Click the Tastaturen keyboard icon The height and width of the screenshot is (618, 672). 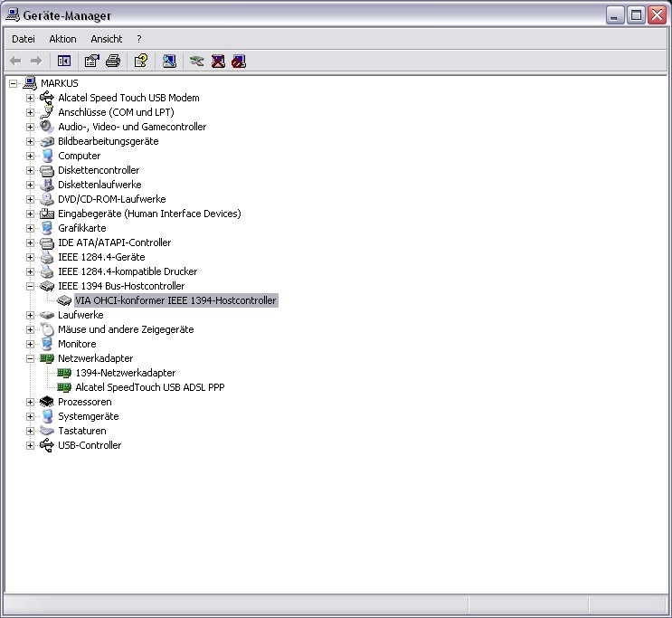(47, 431)
